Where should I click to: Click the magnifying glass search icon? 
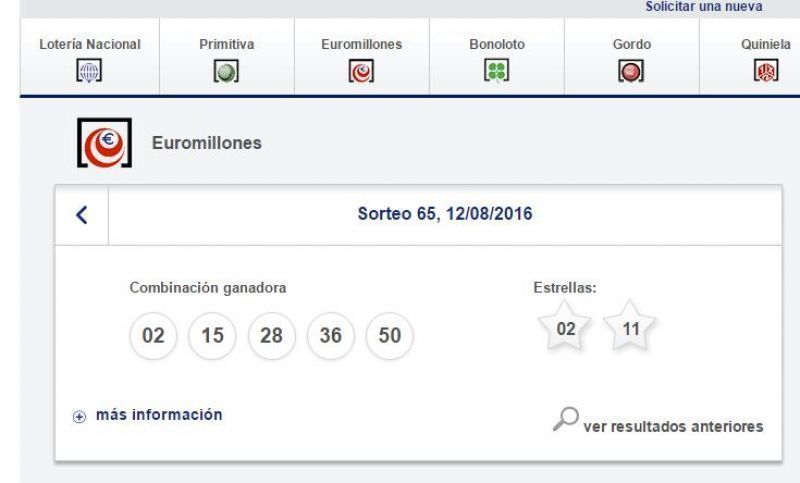click(x=566, y=419)
